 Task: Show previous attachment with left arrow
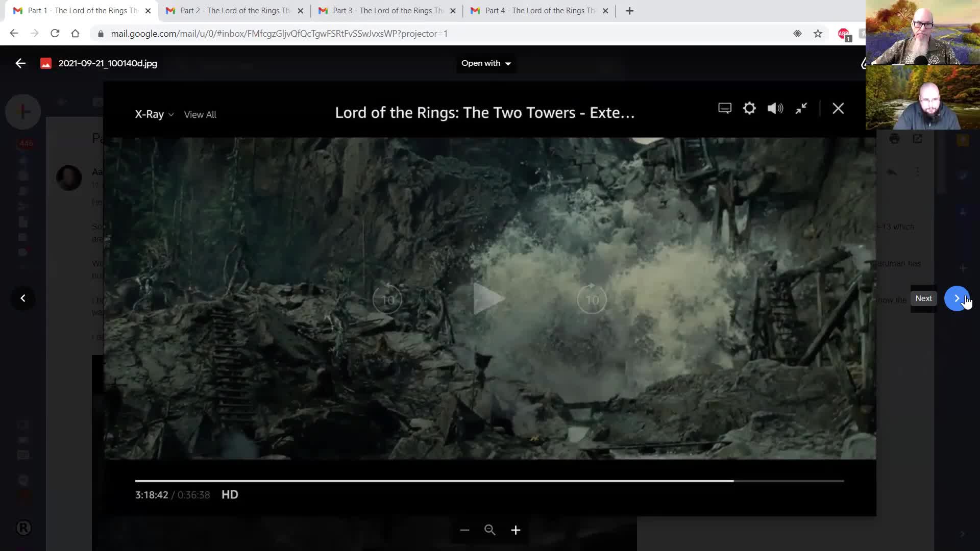[23, 298]
